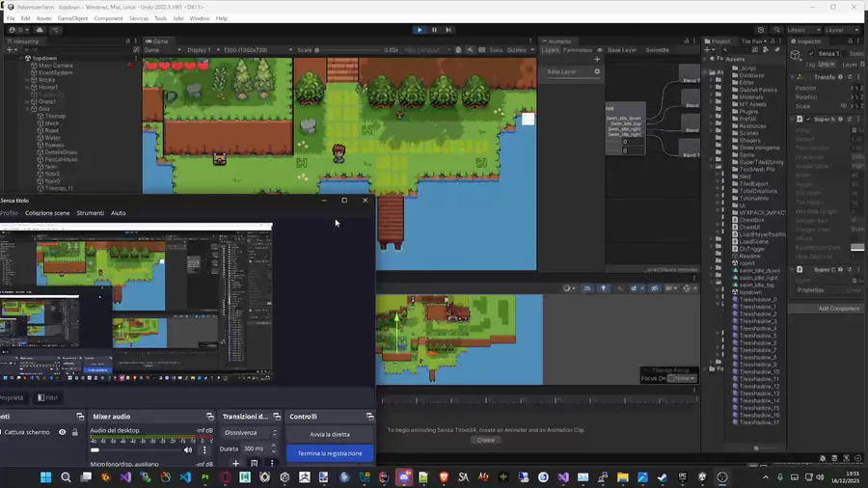The height and width of the screenshot is (488, 868).
Task: Click the Create animation clip button
Action: pos(485,440)
